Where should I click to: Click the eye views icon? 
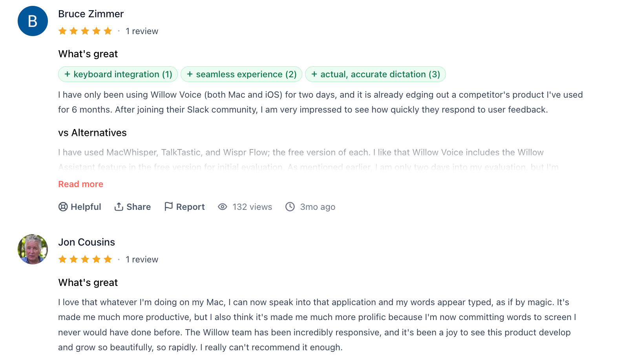(223, 207)
